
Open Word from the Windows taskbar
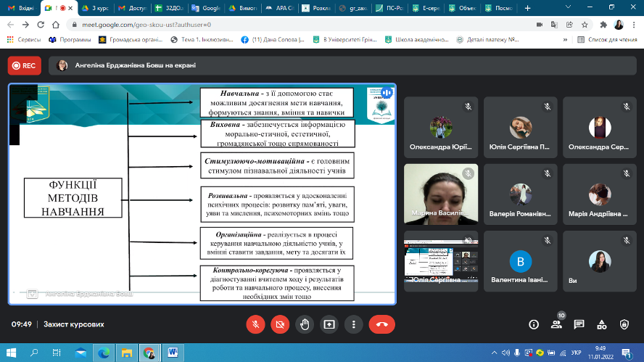(x=173, y=353)
